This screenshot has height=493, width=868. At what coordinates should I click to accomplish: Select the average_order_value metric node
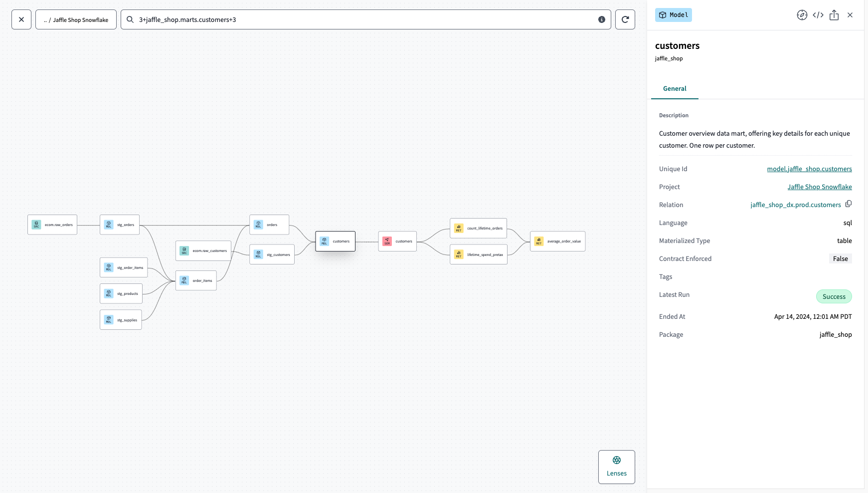coord(557,241)
